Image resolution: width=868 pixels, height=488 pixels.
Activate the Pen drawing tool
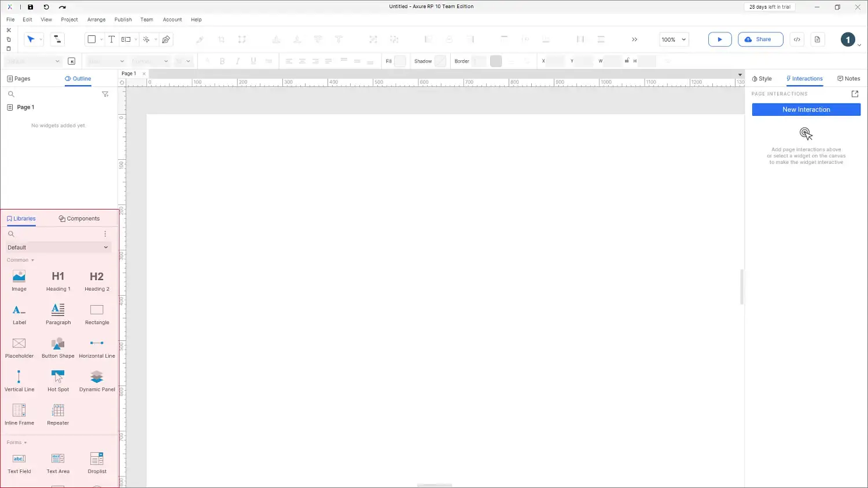[166, 39]
